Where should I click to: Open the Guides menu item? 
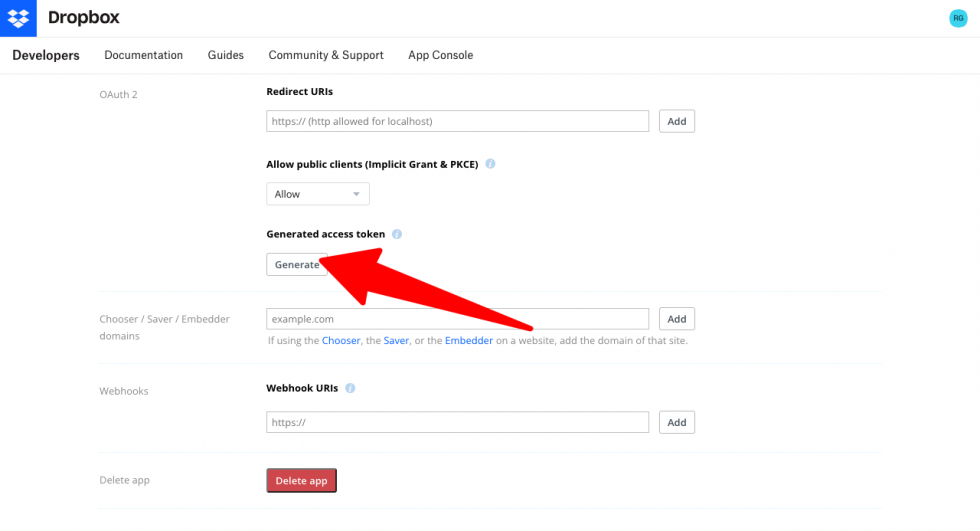pyautogui.click(x=226, y=55)
